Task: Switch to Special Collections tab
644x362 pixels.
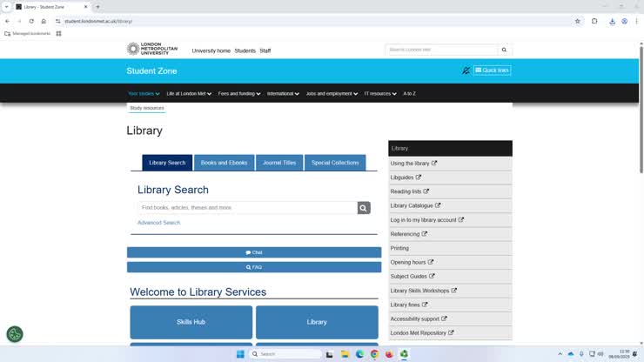Action: pos(335,163)
